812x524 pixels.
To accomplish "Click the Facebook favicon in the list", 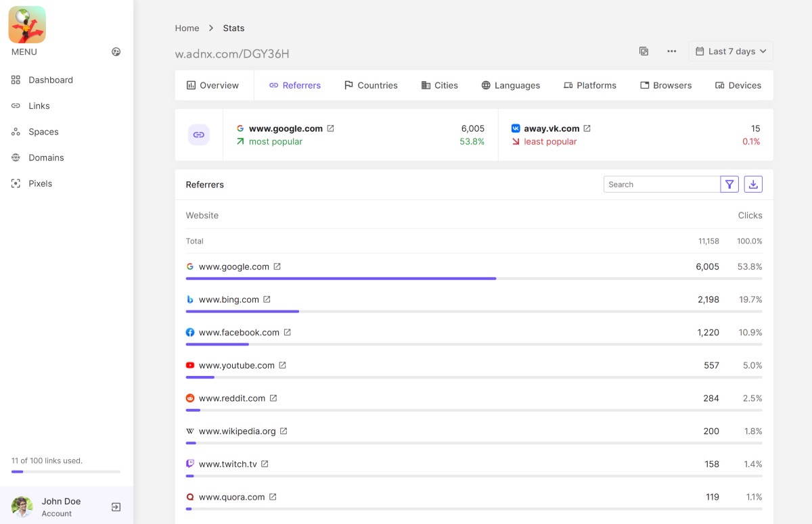I will [x=190, y=333].
